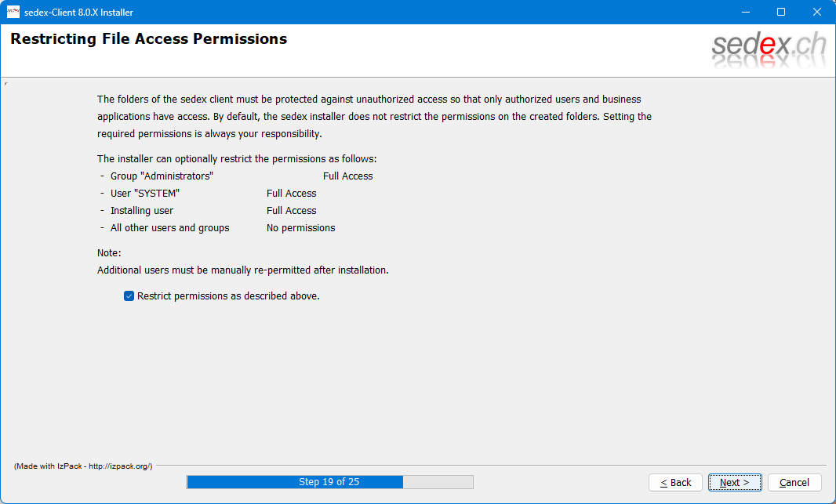836x504 pixels.
Task: Uncheck the Restrict permissions checkbox
Action: tap(129, 296)
